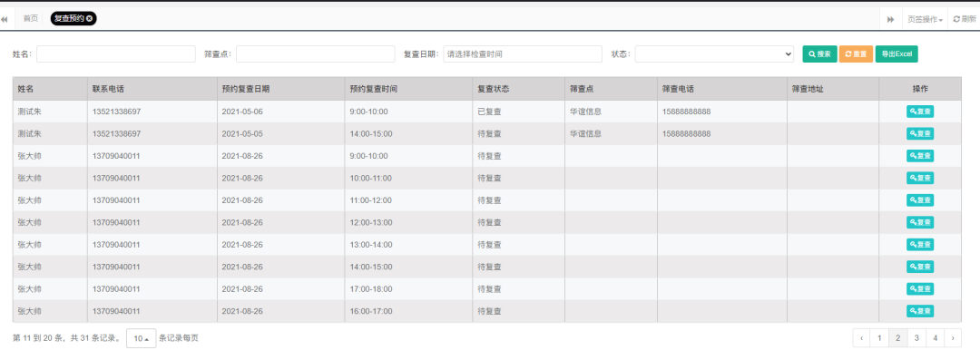Viewport: 980px width, 360px height.
Task: Click the 刷新 refresh button
Action: pyautogui.click(x=965, y=19)
